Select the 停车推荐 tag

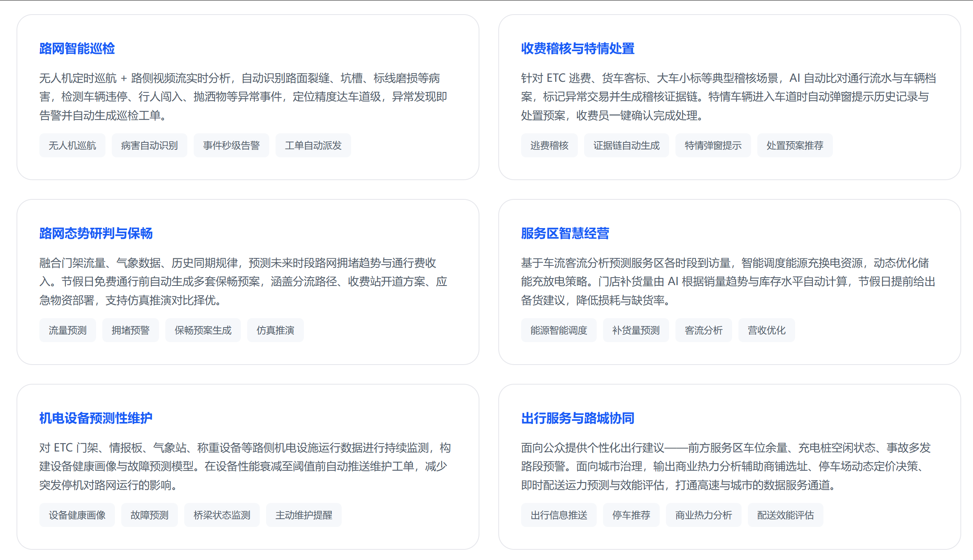click(x=631, y=515)
